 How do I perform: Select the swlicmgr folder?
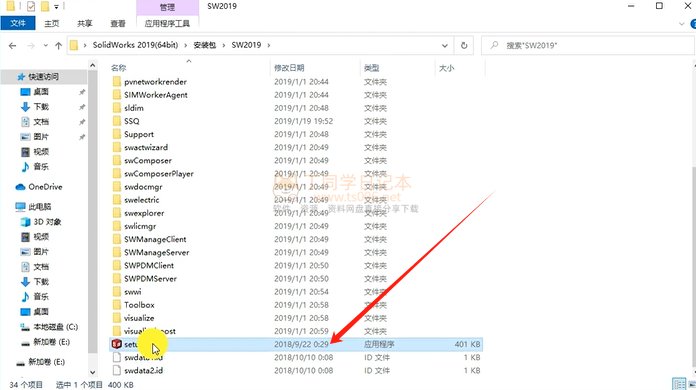coord(140,226)
